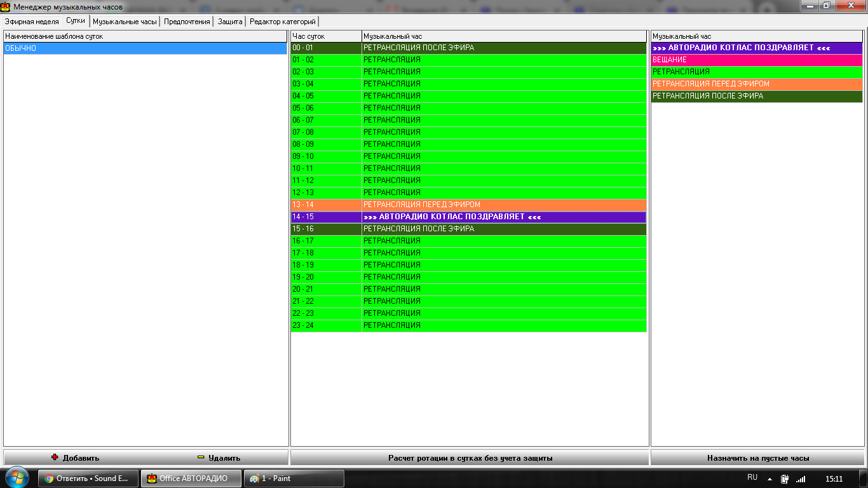This screenshot has width=868, height=488.
Task: Select hour row 01 - 02
Action: tap(468, 60)
